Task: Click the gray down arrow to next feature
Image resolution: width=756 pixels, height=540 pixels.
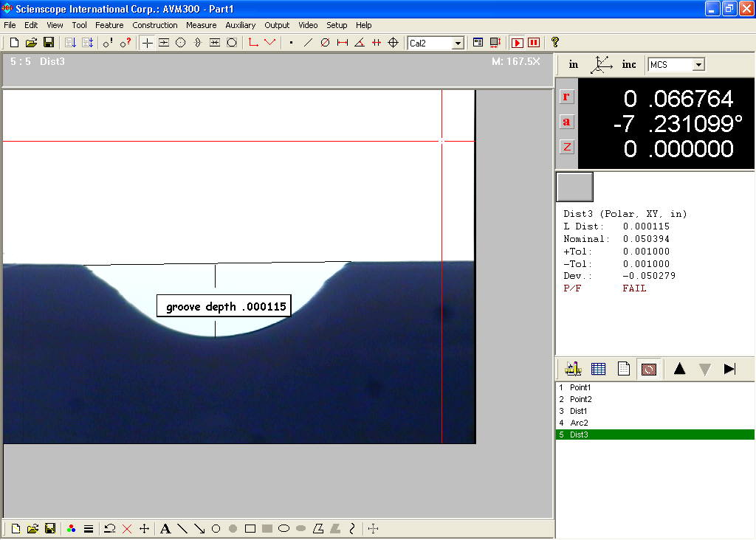Action: (704, 369)
